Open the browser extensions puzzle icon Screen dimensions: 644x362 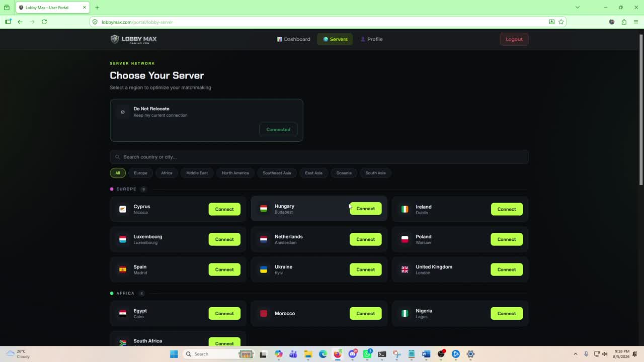pyautogui.click(x=624, y=22)
